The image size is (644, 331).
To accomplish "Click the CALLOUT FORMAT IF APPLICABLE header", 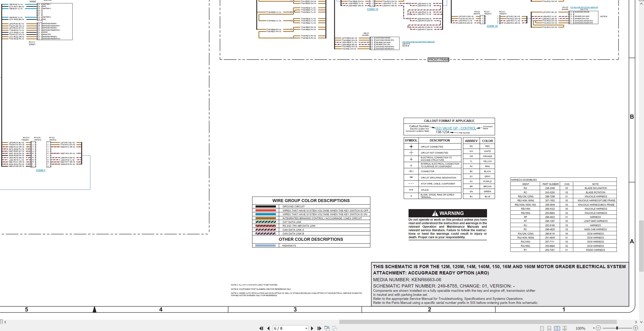I will 449,121.
